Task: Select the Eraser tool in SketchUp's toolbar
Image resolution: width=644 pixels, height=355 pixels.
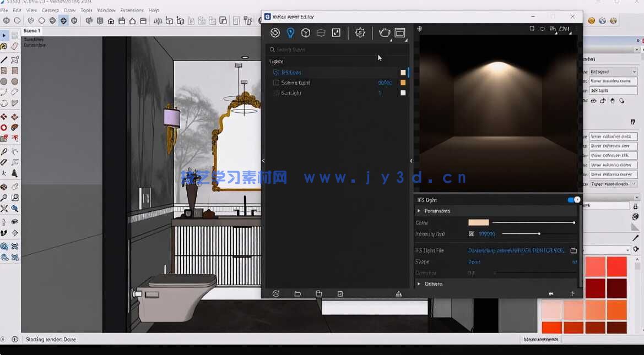Action: tap(14, 46)
